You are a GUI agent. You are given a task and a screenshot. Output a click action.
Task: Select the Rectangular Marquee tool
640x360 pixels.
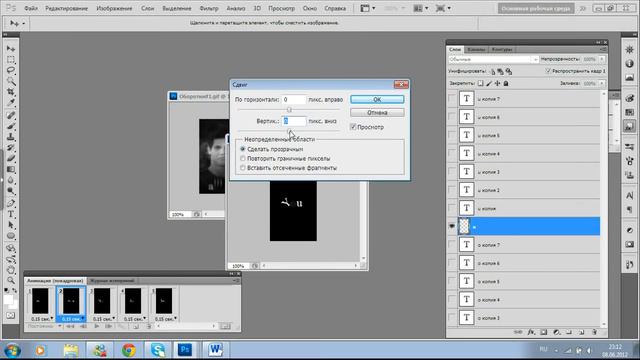click(x=11, y=60)
